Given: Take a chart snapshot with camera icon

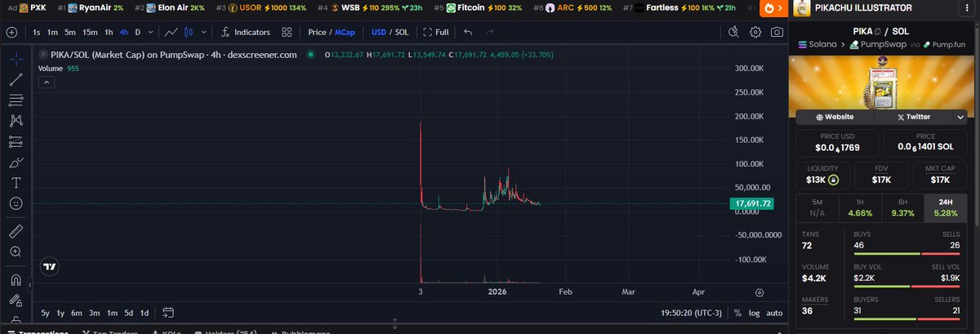Looking at the screenshot, I should click(777, 33).
